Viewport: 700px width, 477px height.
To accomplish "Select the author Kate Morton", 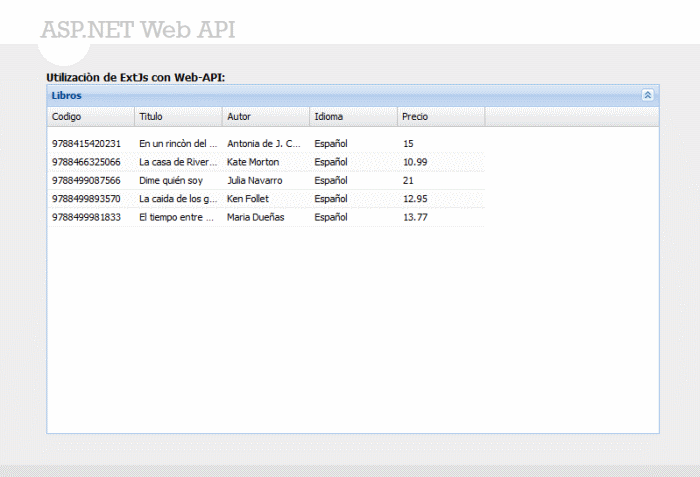I will click(x=253, y=162).
